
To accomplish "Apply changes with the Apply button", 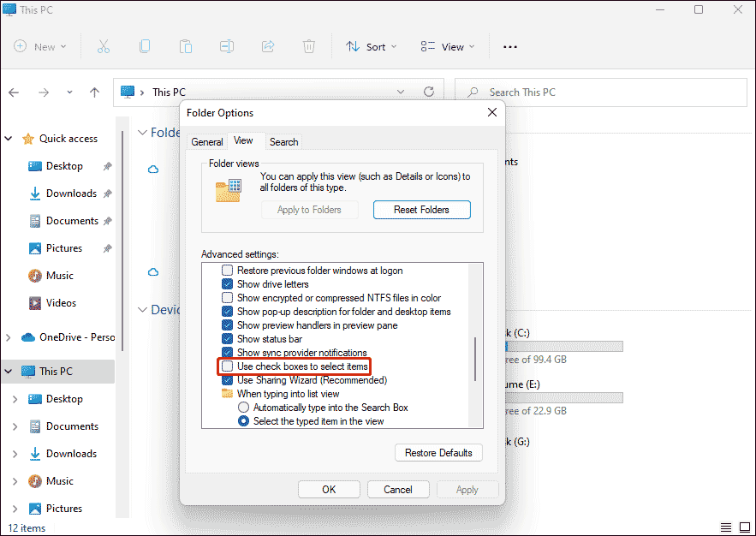I will point(467,489).
